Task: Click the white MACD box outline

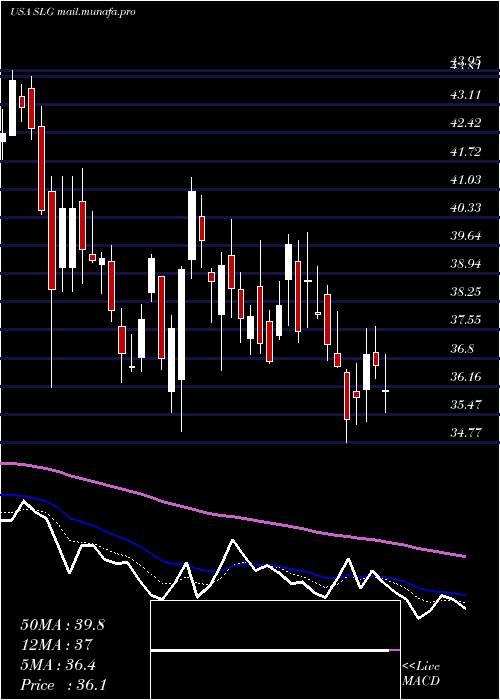Action: point(275,650)
